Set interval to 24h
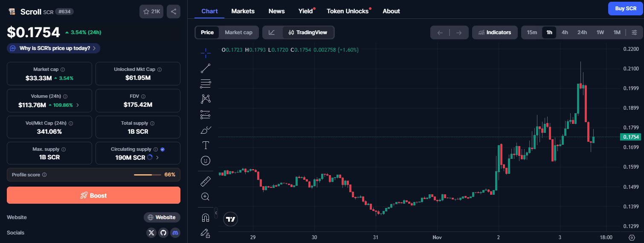The image size is (644, 243). [x=582, y=32]
